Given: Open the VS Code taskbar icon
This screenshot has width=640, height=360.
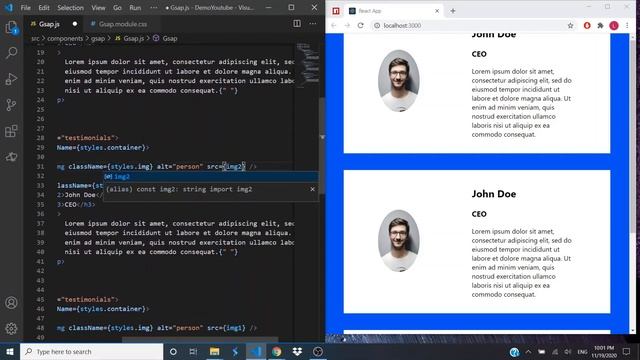Looking at the screenshot, I should pyautogui.click(x=256, y=351).
